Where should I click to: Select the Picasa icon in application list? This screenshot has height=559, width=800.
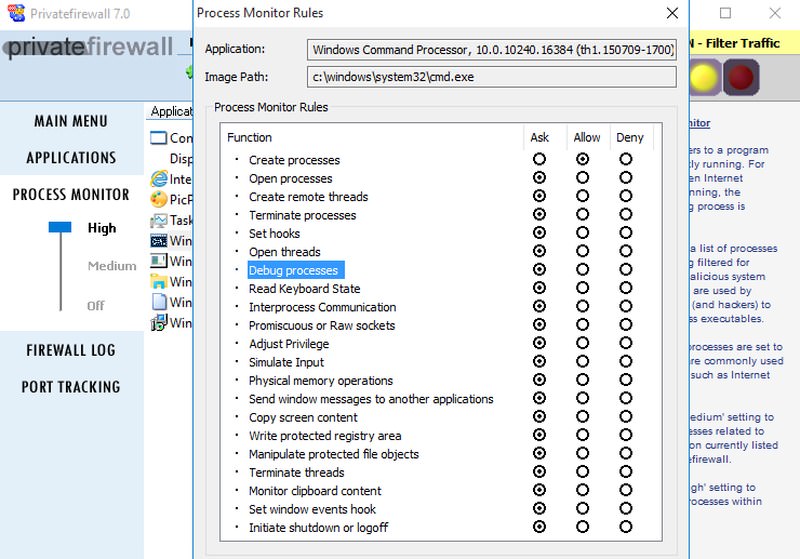[x=159, y=199]
